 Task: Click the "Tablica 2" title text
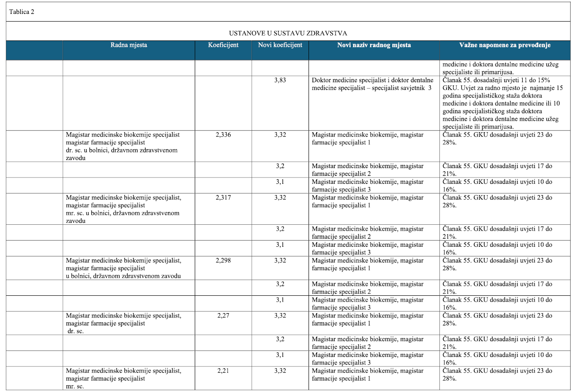[x=22, y=12]
